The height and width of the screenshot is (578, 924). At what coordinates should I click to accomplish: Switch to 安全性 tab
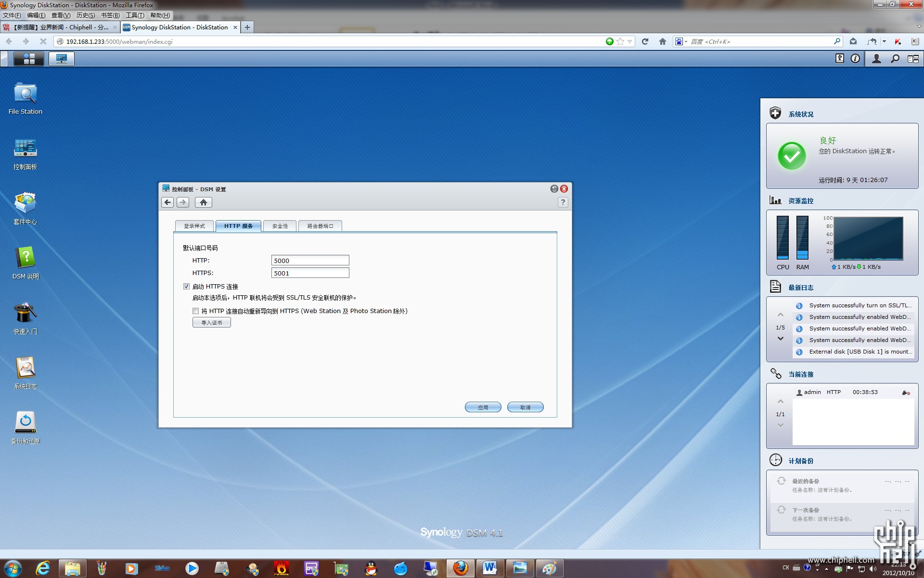(280, 226)
